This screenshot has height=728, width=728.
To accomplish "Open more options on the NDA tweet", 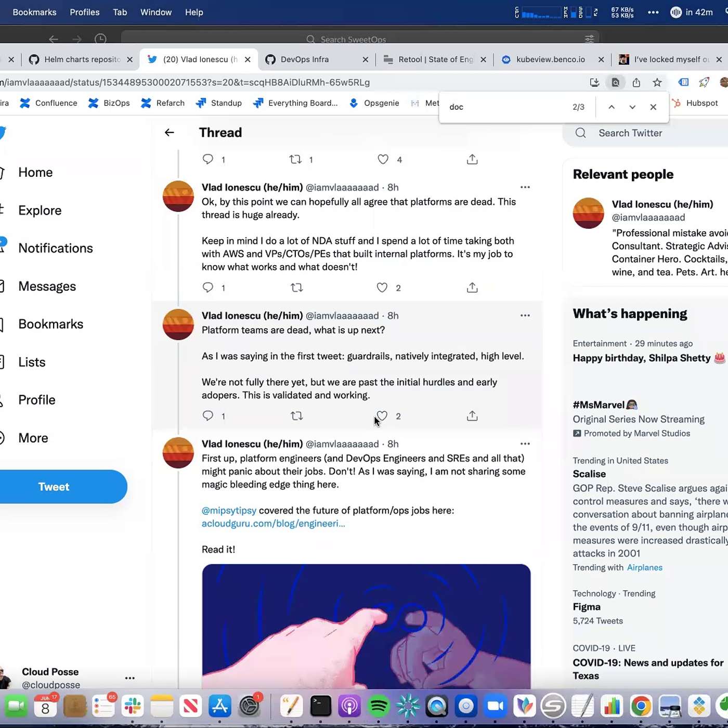I will click(525, 187).
